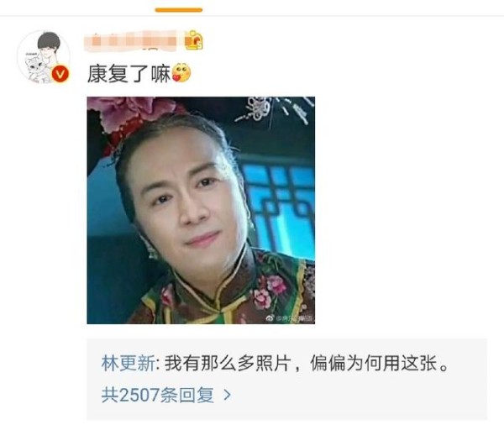Click the Weibo watermark logo on photo
Screen dimensions: 504x425
tap(270, 318)
